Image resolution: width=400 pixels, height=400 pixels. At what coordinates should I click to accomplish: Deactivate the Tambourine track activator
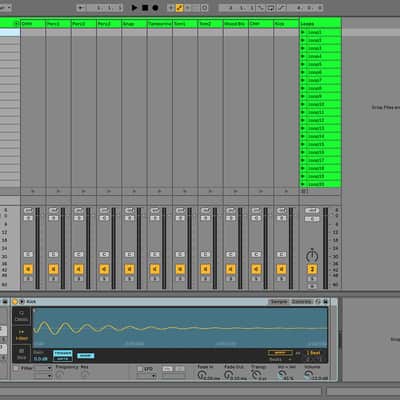(155, 269)
